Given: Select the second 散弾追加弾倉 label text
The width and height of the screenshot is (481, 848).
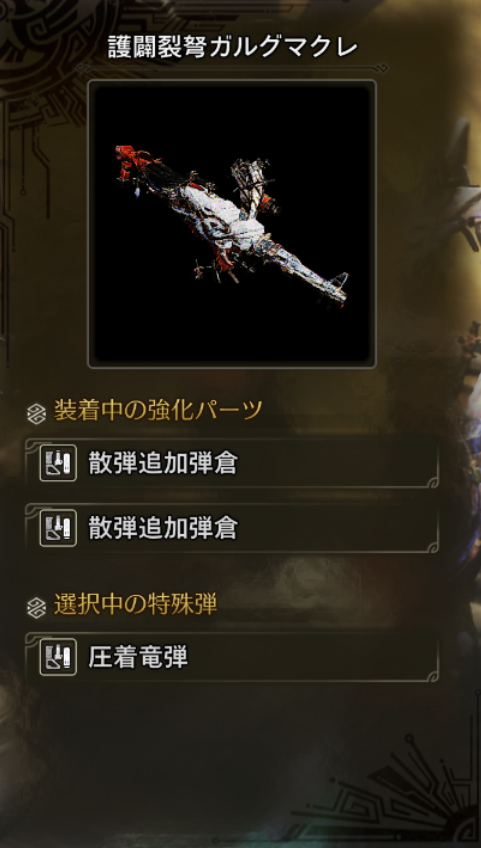Looking at the screenshot, I should pyautogui.click(x=163, y=527).
